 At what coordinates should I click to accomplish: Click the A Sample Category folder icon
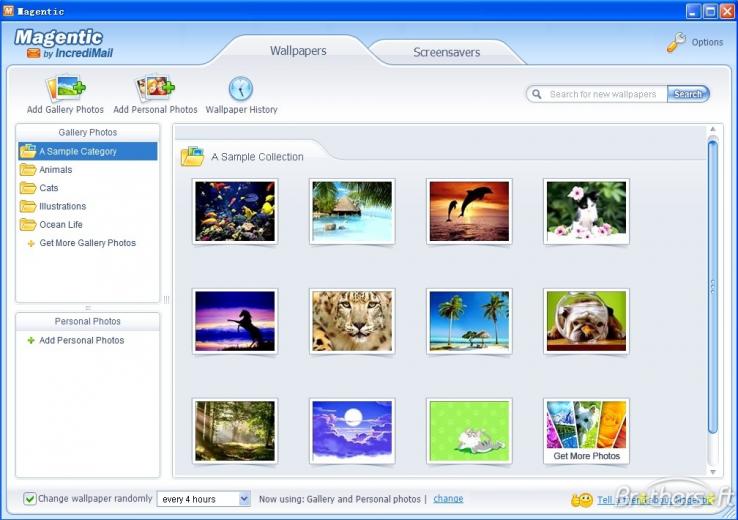point(28,151)
